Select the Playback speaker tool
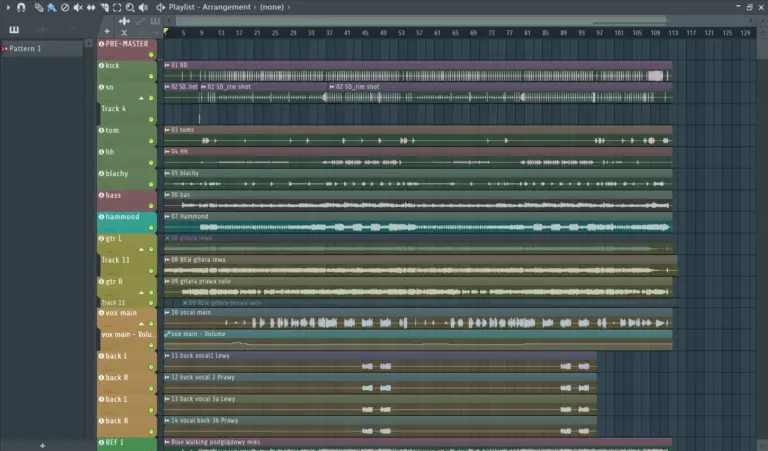 pos(143,7)
